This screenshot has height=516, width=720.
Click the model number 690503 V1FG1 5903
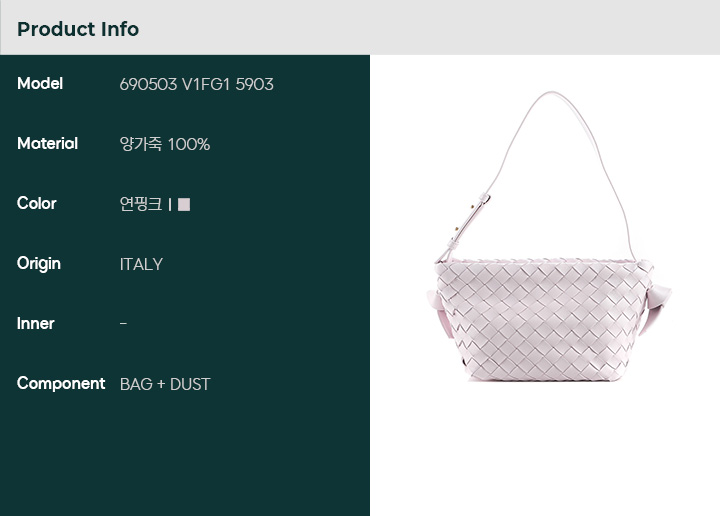coord(197,84)
